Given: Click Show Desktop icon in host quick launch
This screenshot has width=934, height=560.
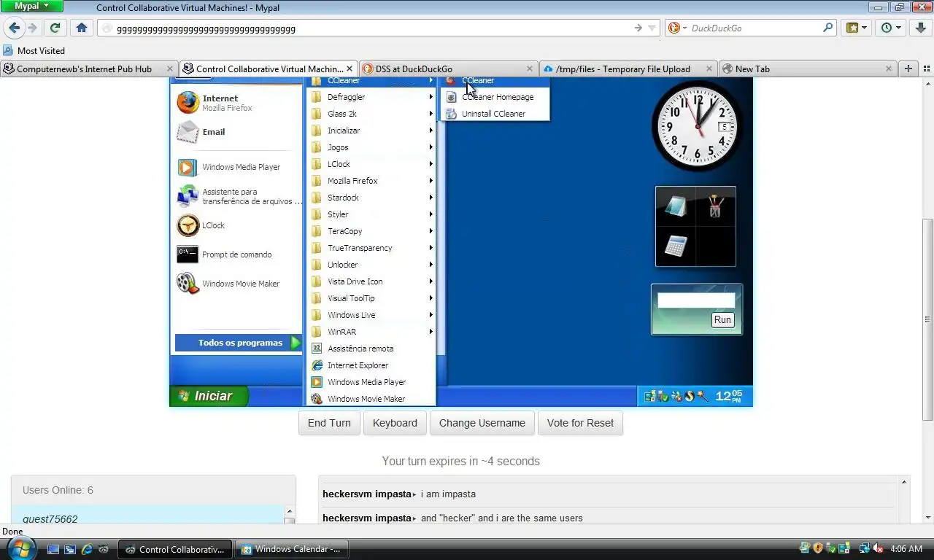Looking at the screenshot, I should click(53, 549).
